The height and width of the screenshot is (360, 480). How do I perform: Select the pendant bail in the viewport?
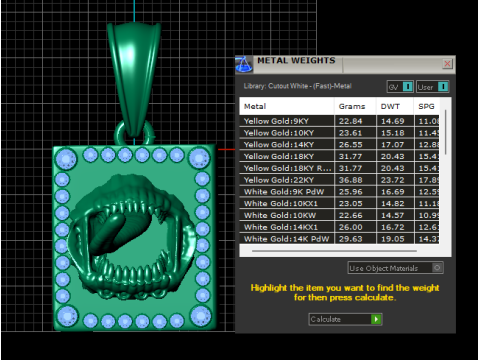click(x=134, y=78)
